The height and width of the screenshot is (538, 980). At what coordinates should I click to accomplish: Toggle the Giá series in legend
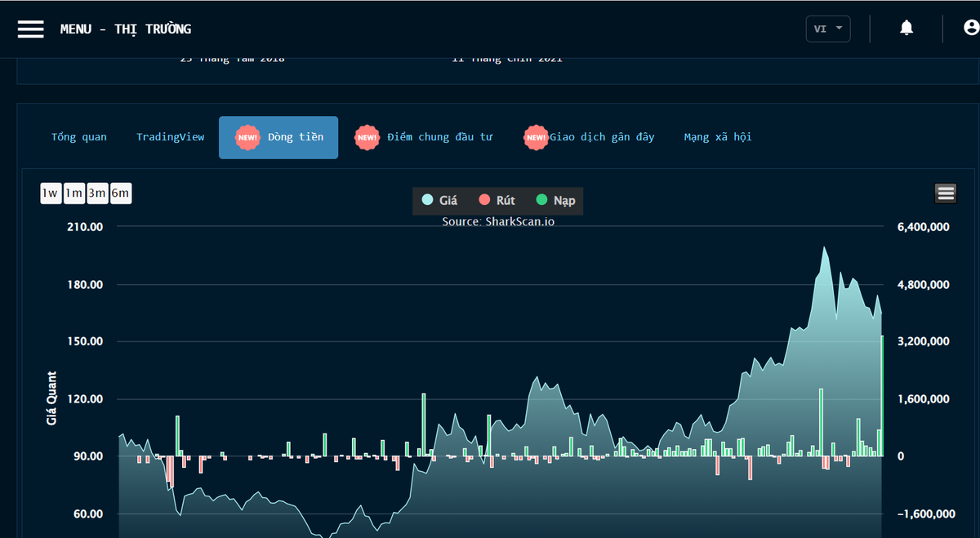439,200
